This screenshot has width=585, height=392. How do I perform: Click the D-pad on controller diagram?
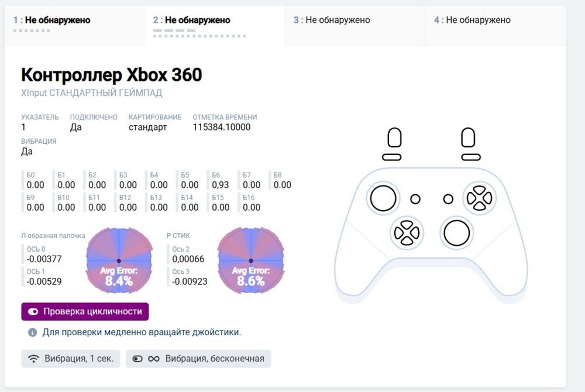pyautogui.click(x=407, y=233)
